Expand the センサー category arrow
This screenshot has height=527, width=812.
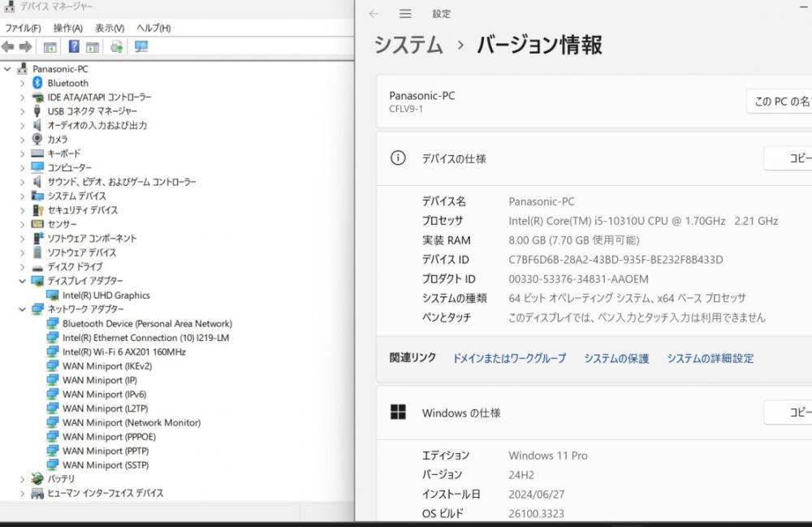22,224
